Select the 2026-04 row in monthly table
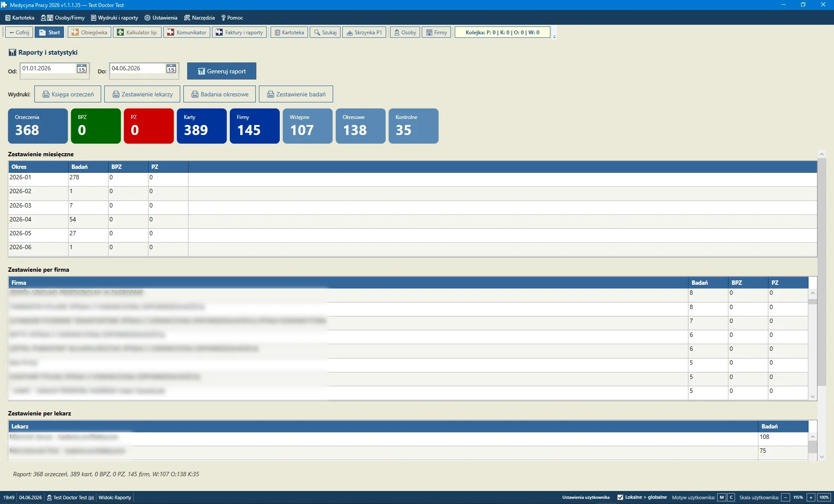The width and height of the screenshot is (834, 504). [413, 221]
